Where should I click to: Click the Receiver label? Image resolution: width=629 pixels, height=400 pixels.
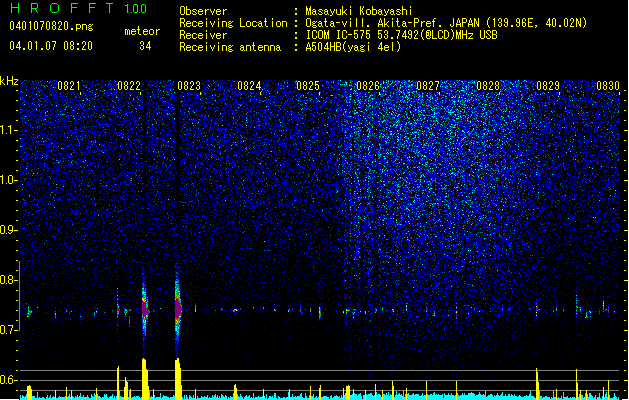[203, 35]
